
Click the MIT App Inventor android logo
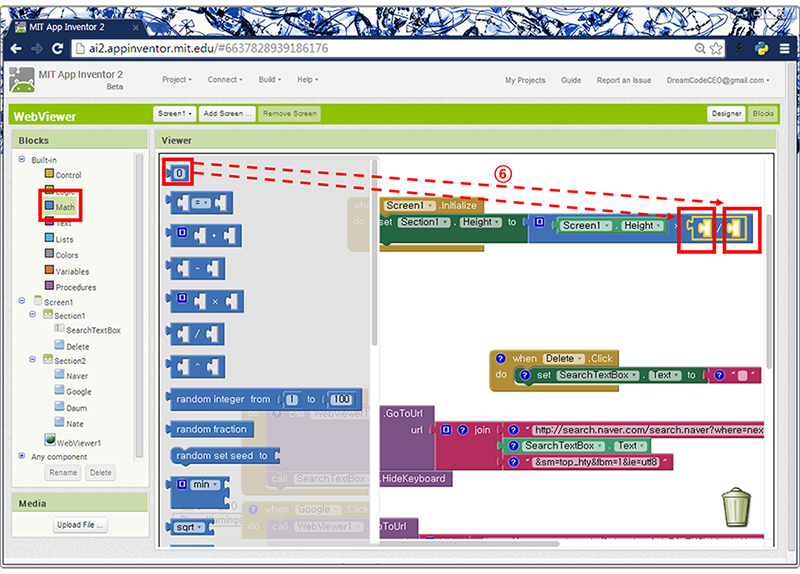(22, 80)
